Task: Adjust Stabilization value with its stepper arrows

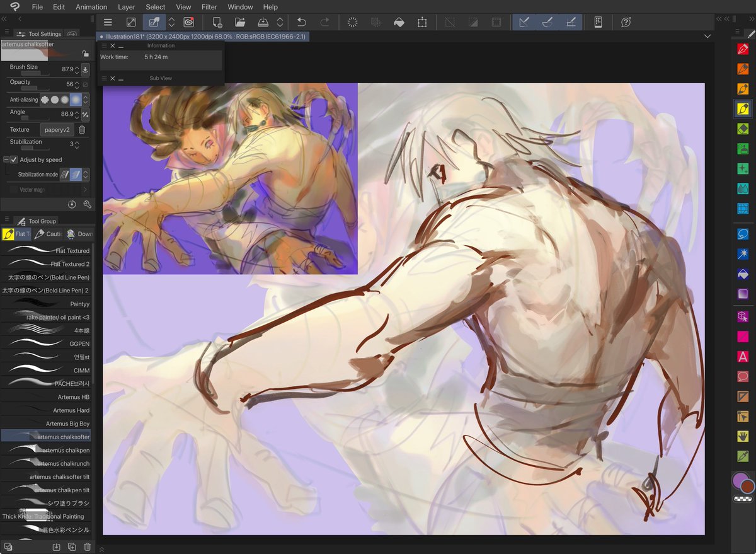Action: pos(77,144)
